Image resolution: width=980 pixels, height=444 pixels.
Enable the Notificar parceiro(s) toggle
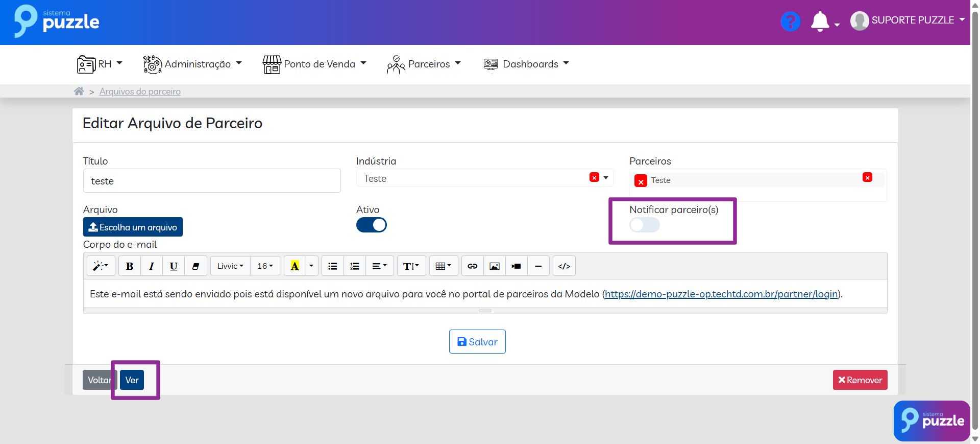tap(645, 225)
